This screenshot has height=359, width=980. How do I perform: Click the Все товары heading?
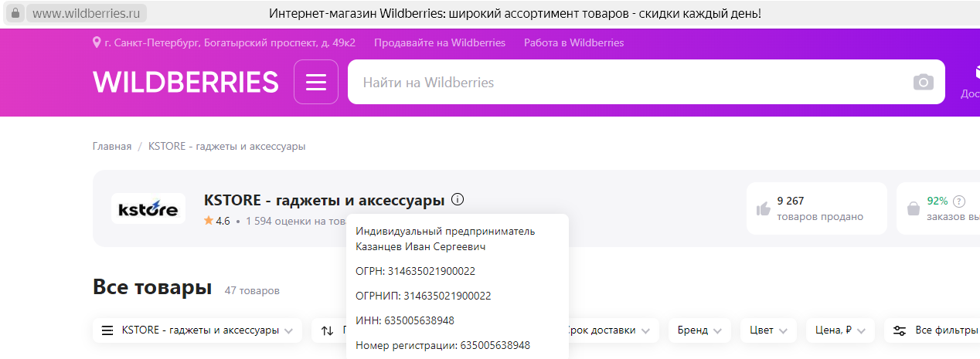[152, 288]
